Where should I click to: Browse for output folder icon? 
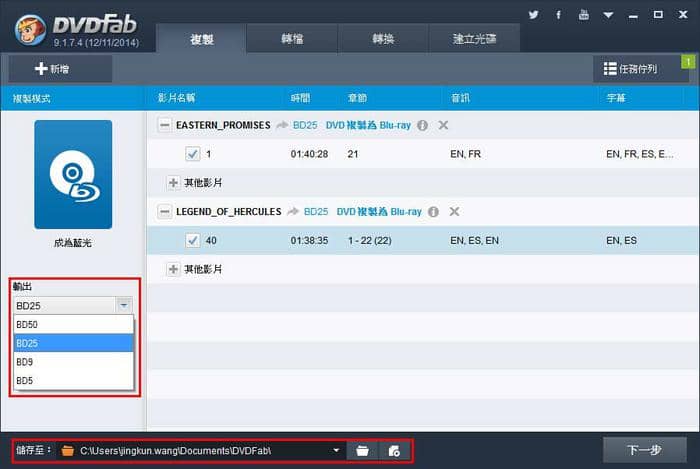(362, 451)
